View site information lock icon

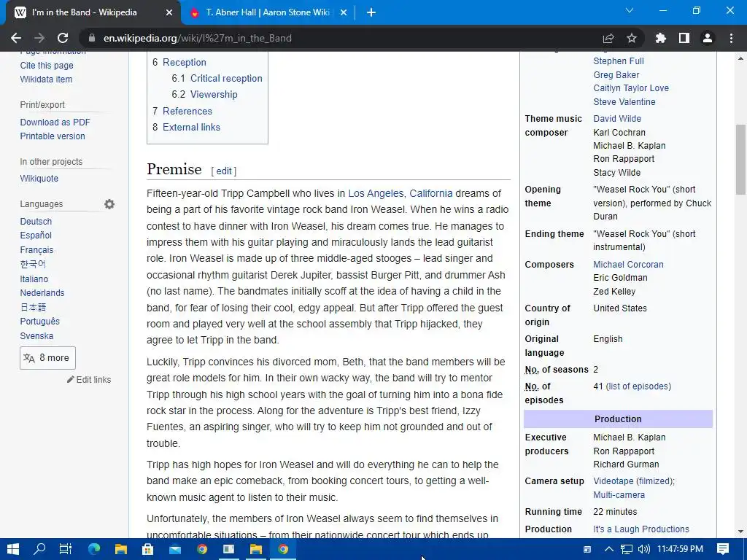pyautogui.click(x=92, y=38)
